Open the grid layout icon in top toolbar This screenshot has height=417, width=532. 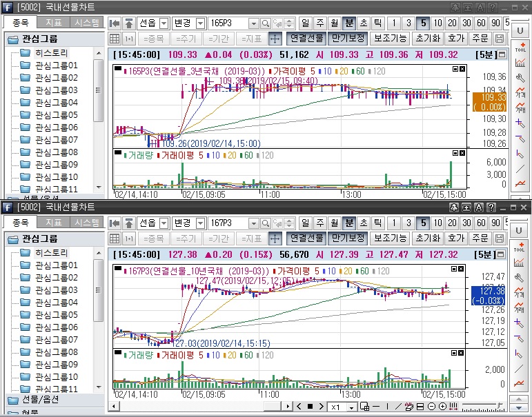(x=115, y=39)
